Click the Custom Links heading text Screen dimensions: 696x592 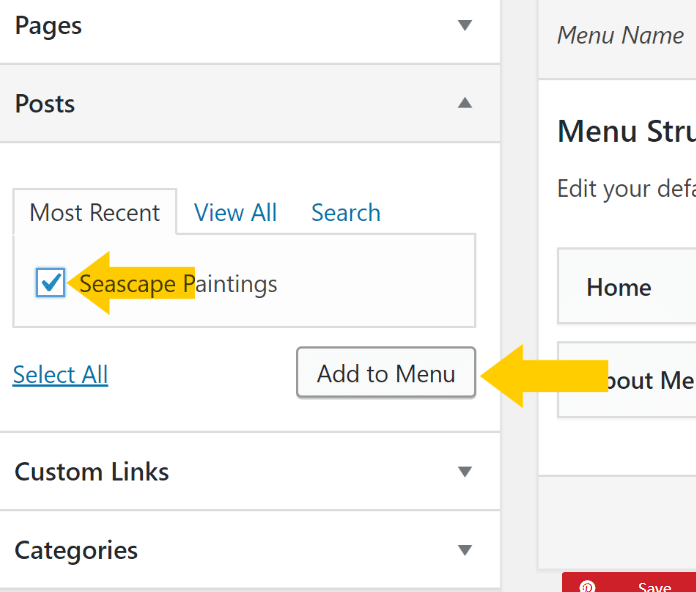pos(92,472)
